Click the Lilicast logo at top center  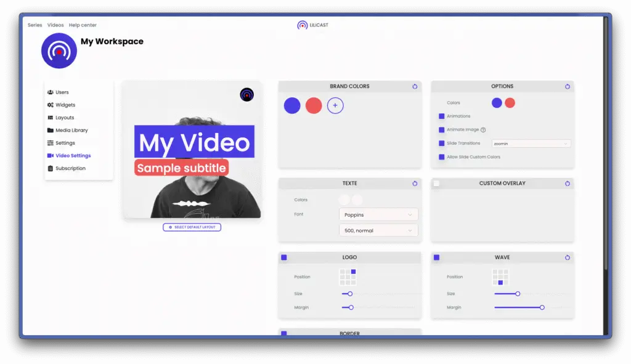312,25
